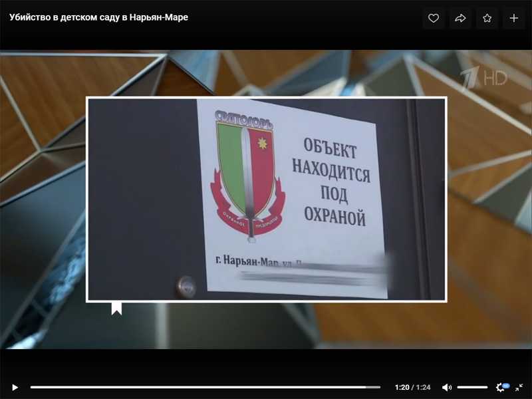Click the 1:20 / 1:24 time display
532x399 pixels.
[412, 387]
